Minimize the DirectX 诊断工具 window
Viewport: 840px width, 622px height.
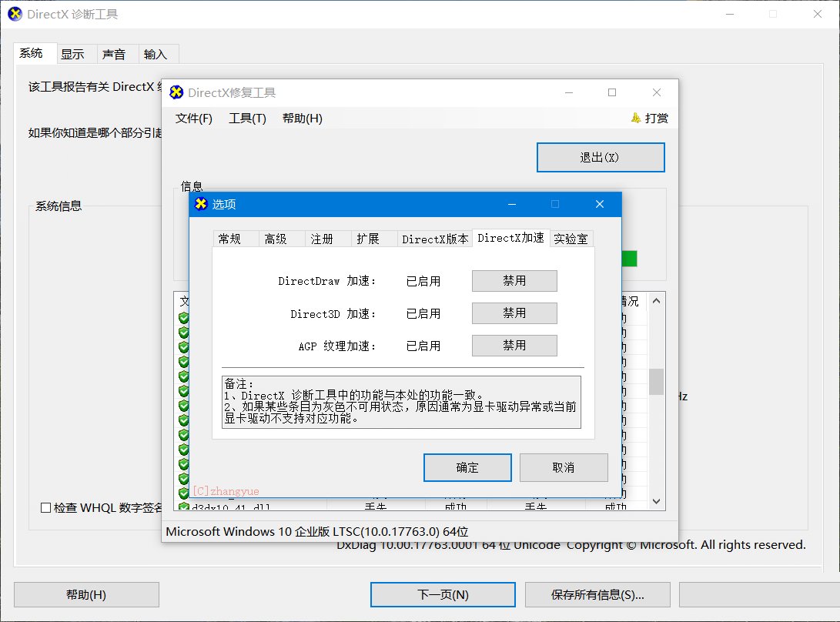click(x=730, y=14)
